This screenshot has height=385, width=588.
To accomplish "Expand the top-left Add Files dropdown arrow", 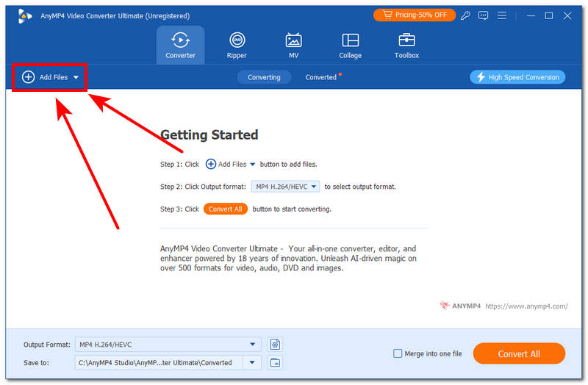I will coord(76,78).
